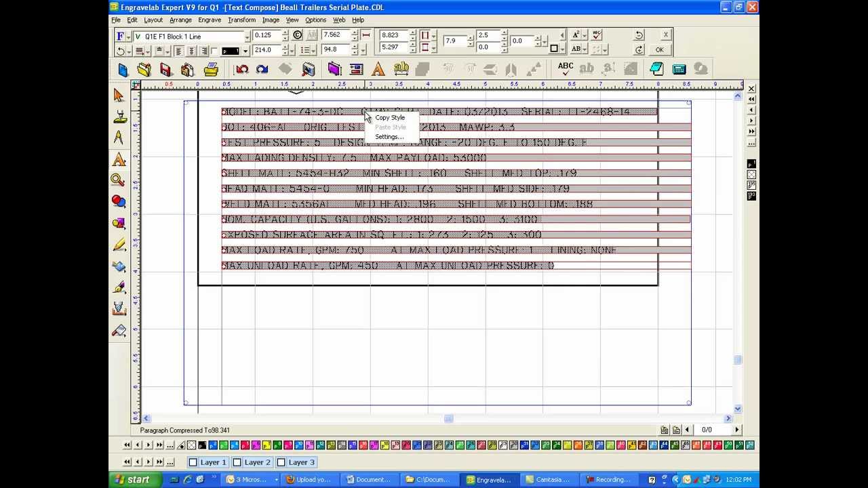868x488 pixels.
Task: Click the teal eraser-shaped toolbar icon
Action: point(656,69)
